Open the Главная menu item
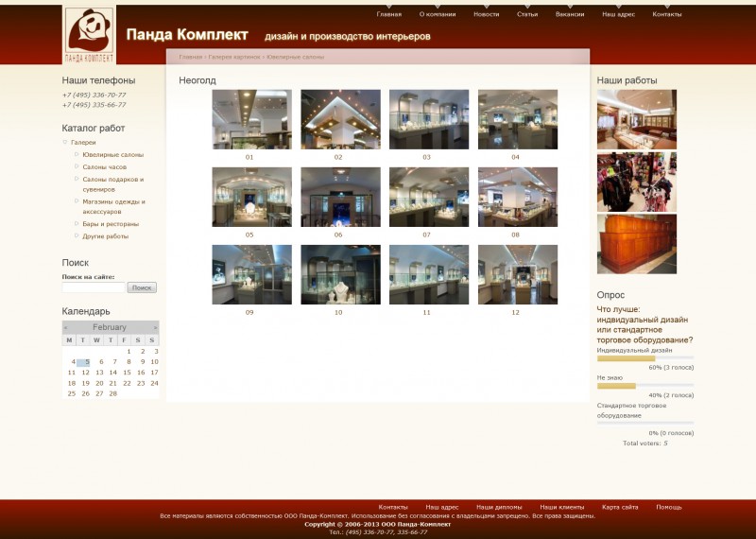Viewport: 756px width, 539px height. (388, 14)
